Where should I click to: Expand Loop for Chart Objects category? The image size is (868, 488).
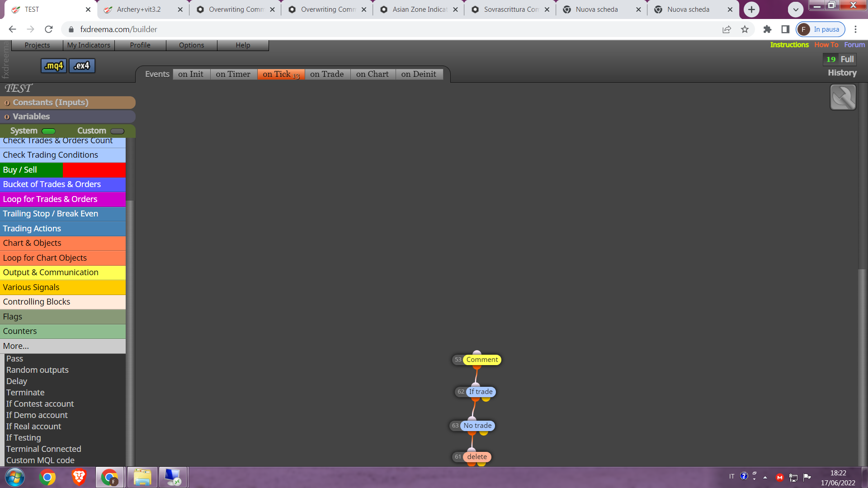pyautogui.click(x=63, y=258)
